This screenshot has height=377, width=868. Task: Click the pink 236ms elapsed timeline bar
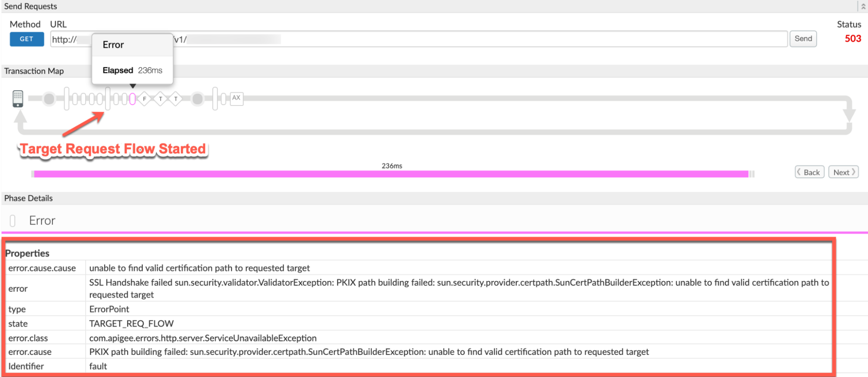coord(391,174)
